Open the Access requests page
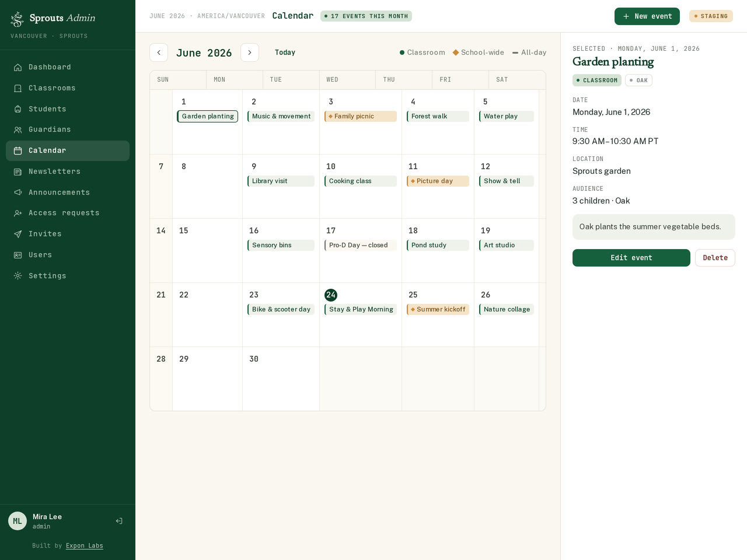This screenshot has height=560, width=747. 68,213
